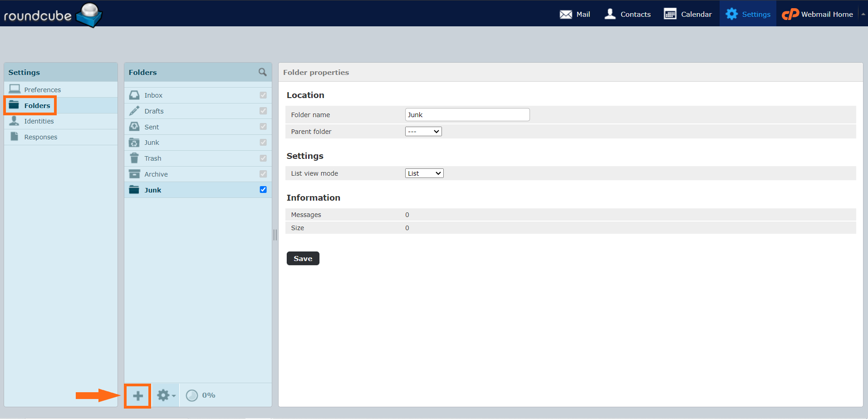Screen dimensions: 868x419
Task: Open the Calendar view
Action: click(x=687, y=14)
